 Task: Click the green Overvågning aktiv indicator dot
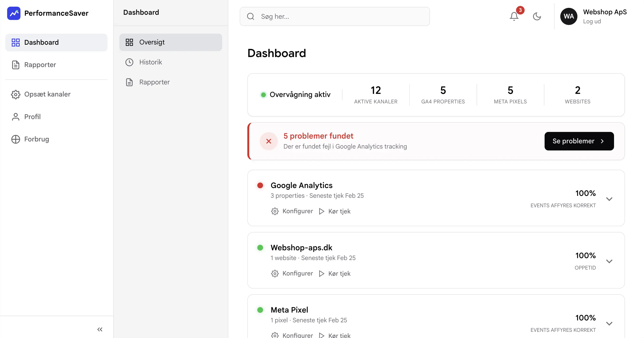(263, 95)
